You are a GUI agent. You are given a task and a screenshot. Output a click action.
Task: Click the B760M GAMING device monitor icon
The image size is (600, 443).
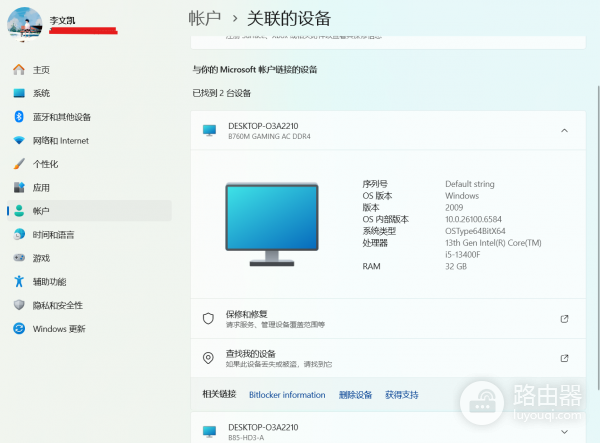(209, 130)
